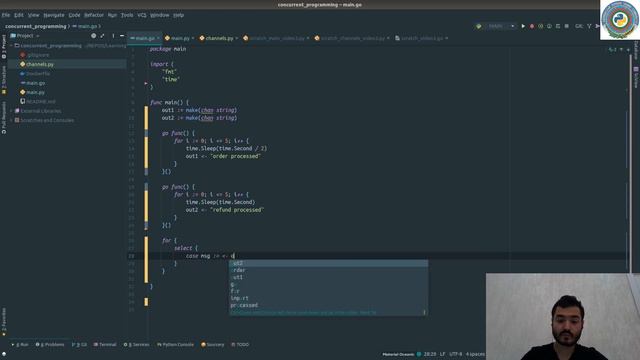Screen dimensions: 640x360
Task: Click the red Debug bug icon
Action: (532, 26)
